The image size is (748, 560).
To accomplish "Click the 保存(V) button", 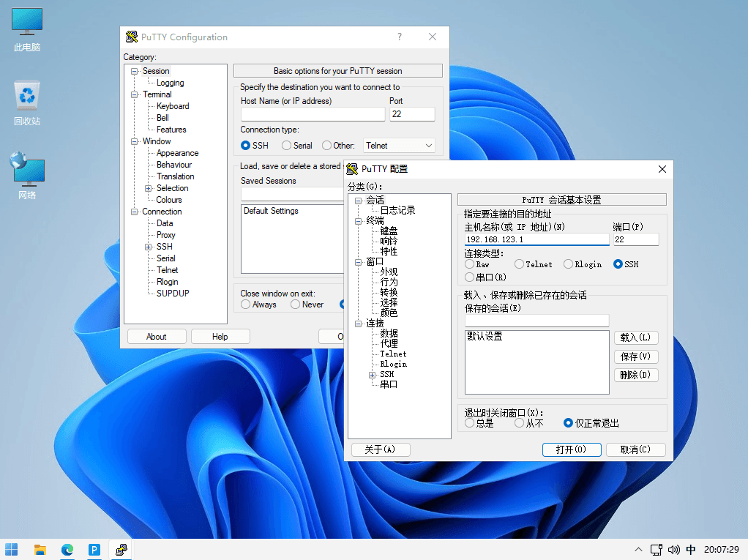I will click(x=636, y=356).
